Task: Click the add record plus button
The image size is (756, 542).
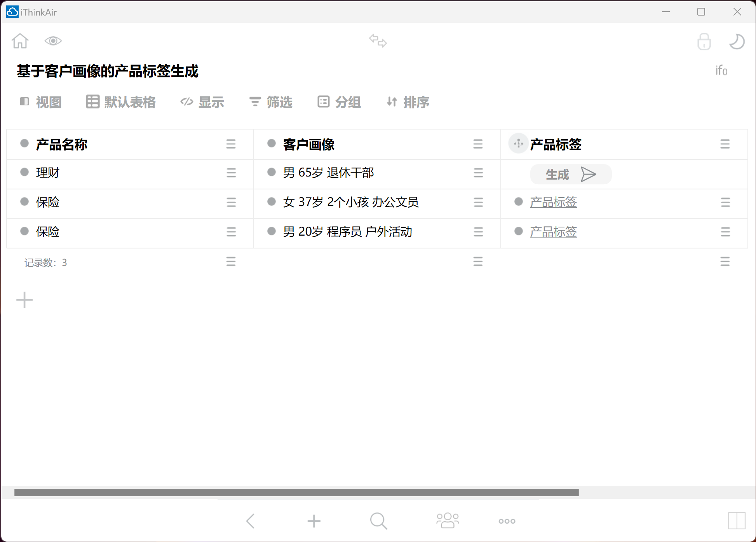Action: coord(24,300)
